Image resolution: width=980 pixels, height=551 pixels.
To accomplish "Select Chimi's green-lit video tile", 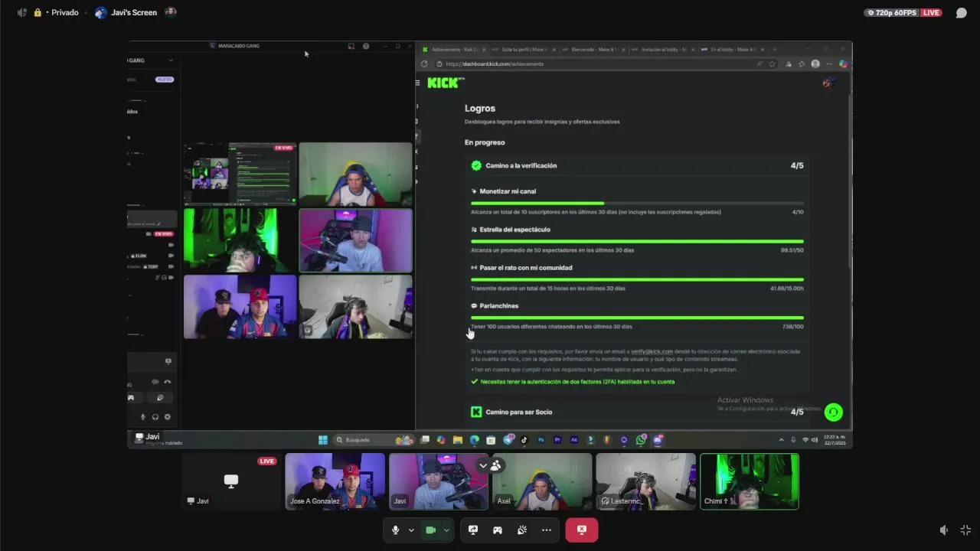I will pyautogui.click(x=750, y=481).
